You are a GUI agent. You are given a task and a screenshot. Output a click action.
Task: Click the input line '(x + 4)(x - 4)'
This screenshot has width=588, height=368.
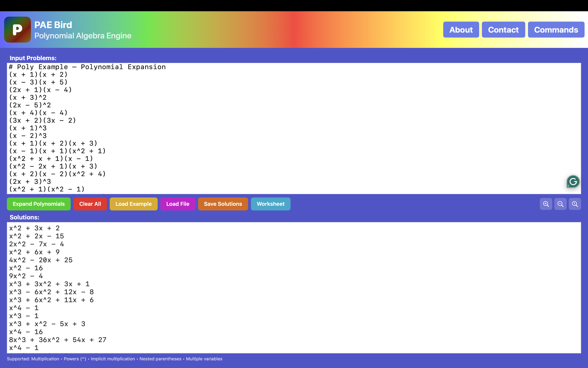click(x=38, y=113)
